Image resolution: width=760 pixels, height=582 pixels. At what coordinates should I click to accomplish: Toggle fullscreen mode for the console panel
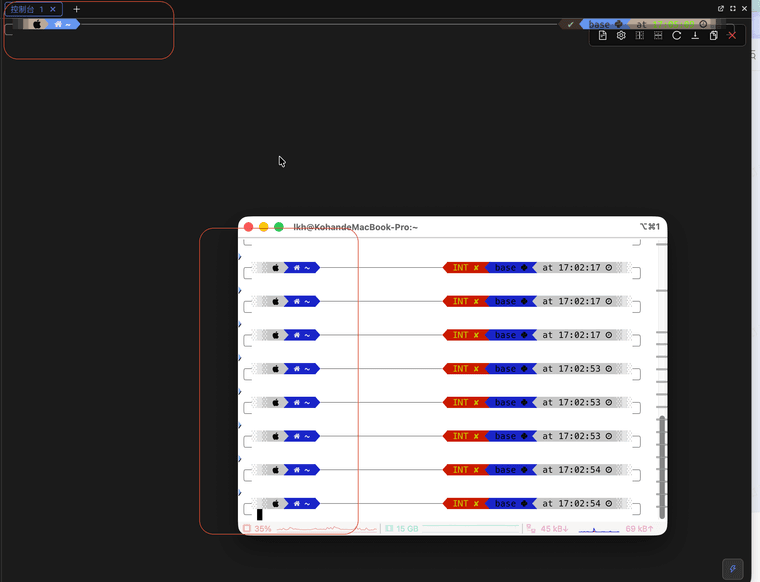point(733,8)
